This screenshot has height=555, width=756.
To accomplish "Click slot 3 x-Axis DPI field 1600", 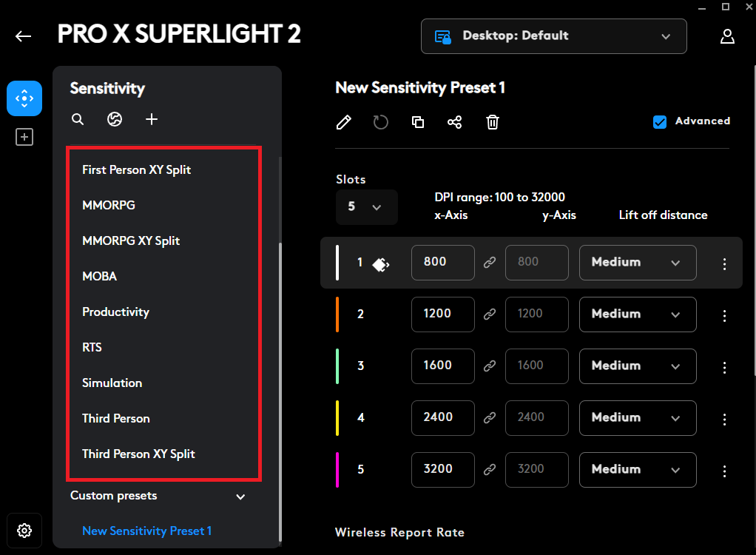I will click(442, 366).
